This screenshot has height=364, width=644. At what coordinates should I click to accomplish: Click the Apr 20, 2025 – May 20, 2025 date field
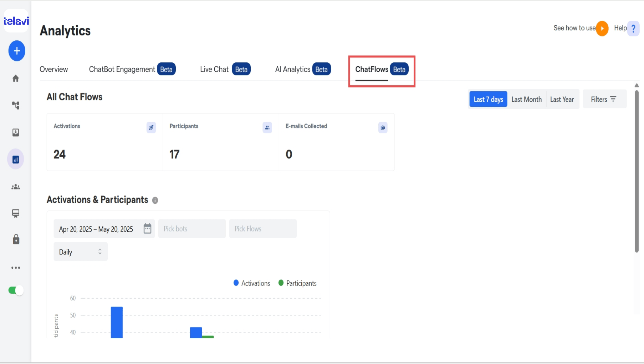click(x=104, y=229)
